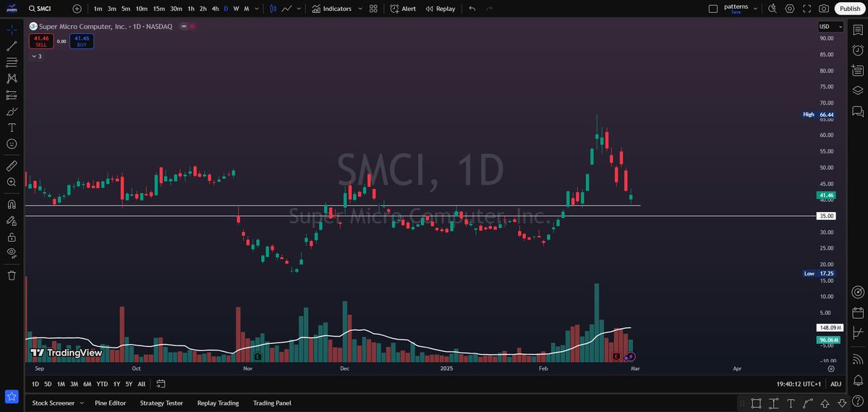The image size is (868, 412).
Task: Open go-to-date calendar icon
Action: pyautogui.click(x=161, y=384)
